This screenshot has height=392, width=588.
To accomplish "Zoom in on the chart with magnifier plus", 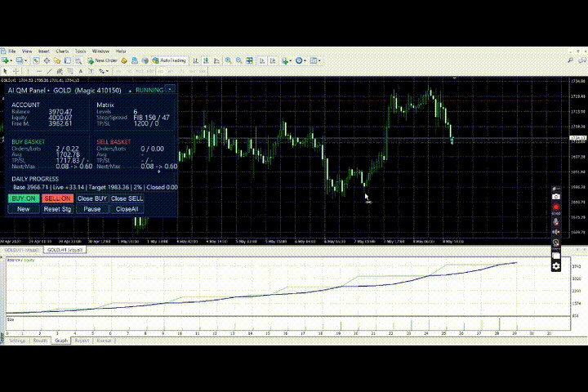I will pyautogui.click(x=228, y=60).
